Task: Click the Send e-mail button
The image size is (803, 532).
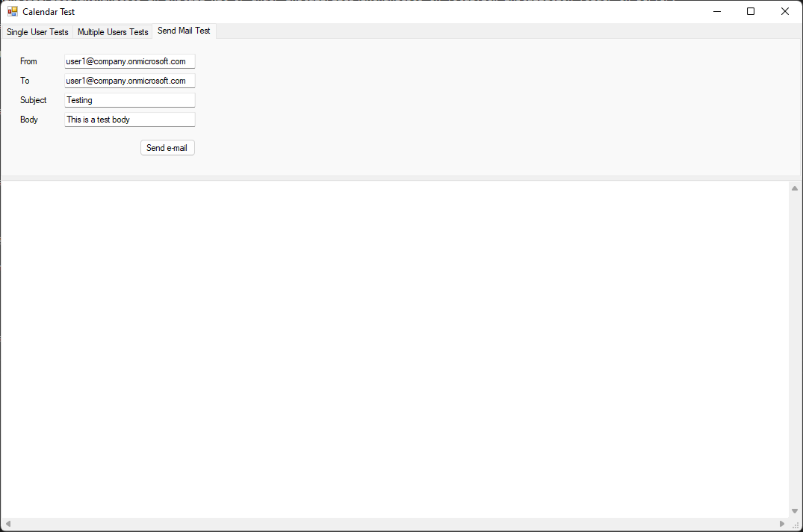Action: pos(167,147)
